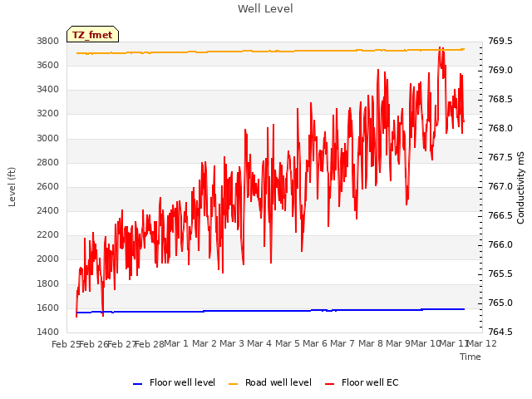Toggle Floor well level legend entry

coord(174,382)
